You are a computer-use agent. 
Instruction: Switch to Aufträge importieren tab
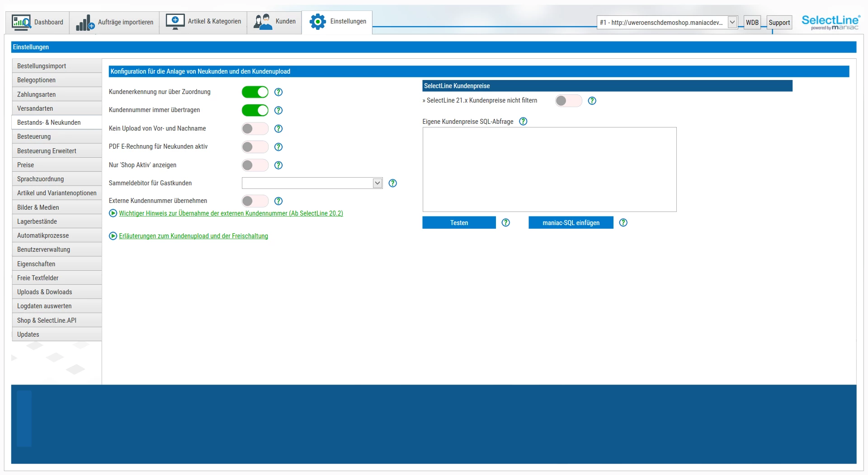(114, 22)
